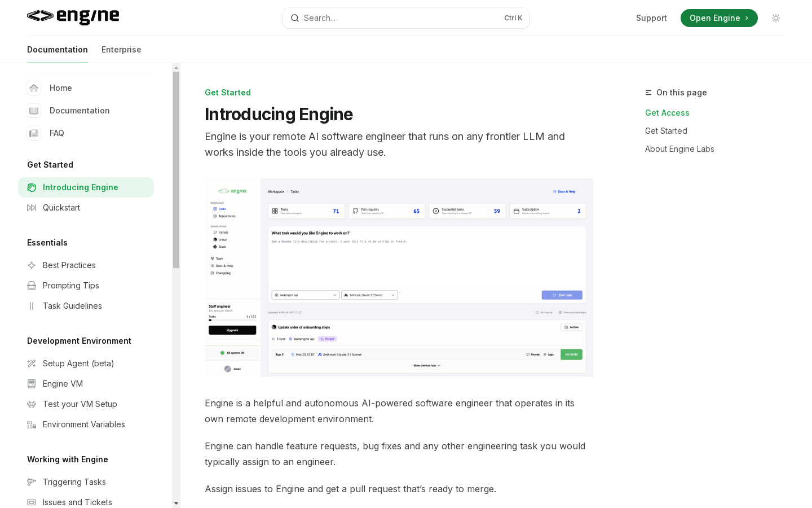Click the On this page list icon
812x508 pixels.
click(x=648, y=93)
